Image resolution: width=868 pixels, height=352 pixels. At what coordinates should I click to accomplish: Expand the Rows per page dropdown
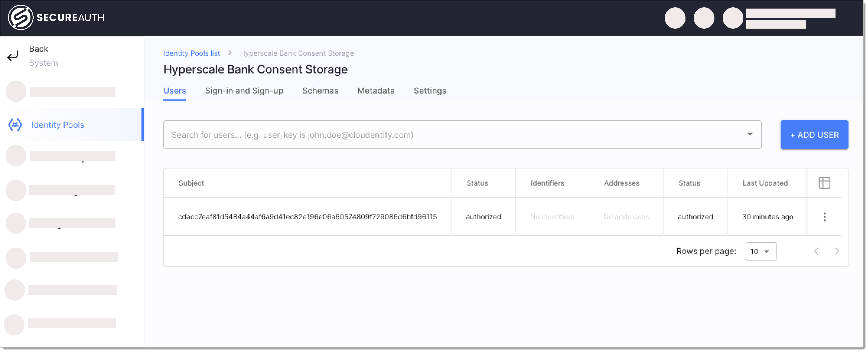pyautogui.click(x=760, y=251)
